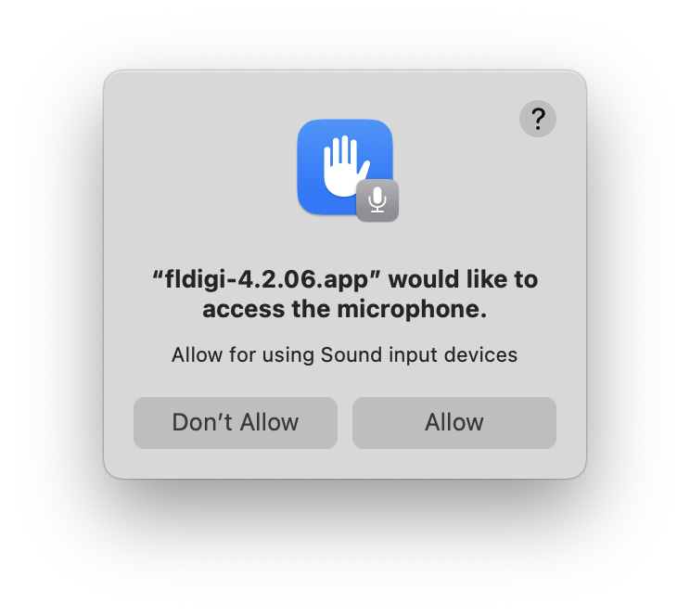Viewport: 690px width, 616px height.
Task: Click the round help icon at the dialog corner
Action: [538, 119]
